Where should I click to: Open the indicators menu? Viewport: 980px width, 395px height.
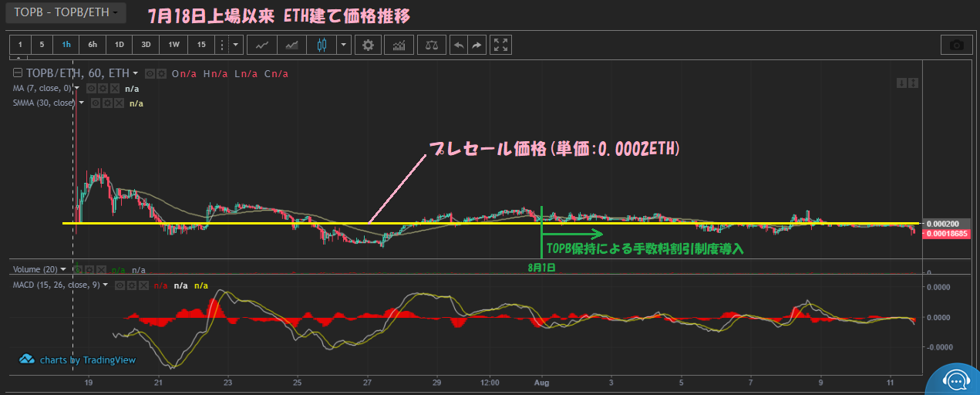[399, 45]
